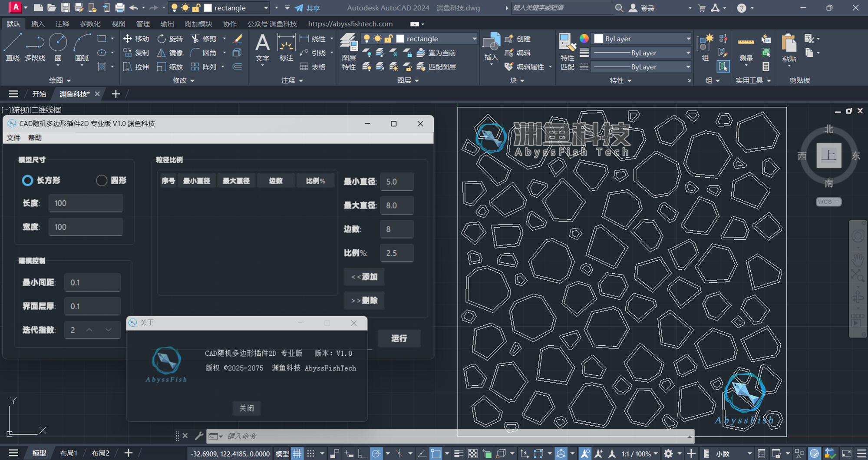
Task: Click the 登录 sign-in button
Action: point(641,8)
